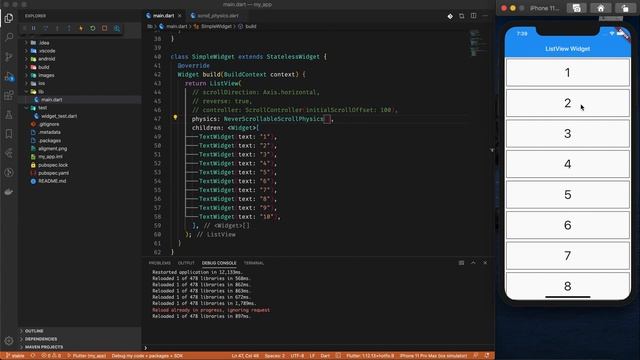Close the bottom panel
This screenshot has width=640, height=360.
coord(485,263)
